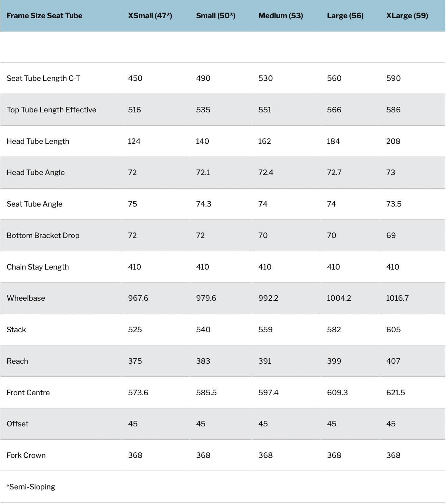Image resolution: width=446 pixels, height=504 pixels.
Task: Click the Bottom Bracket Drop row label
Action: (x=43, y=235)
